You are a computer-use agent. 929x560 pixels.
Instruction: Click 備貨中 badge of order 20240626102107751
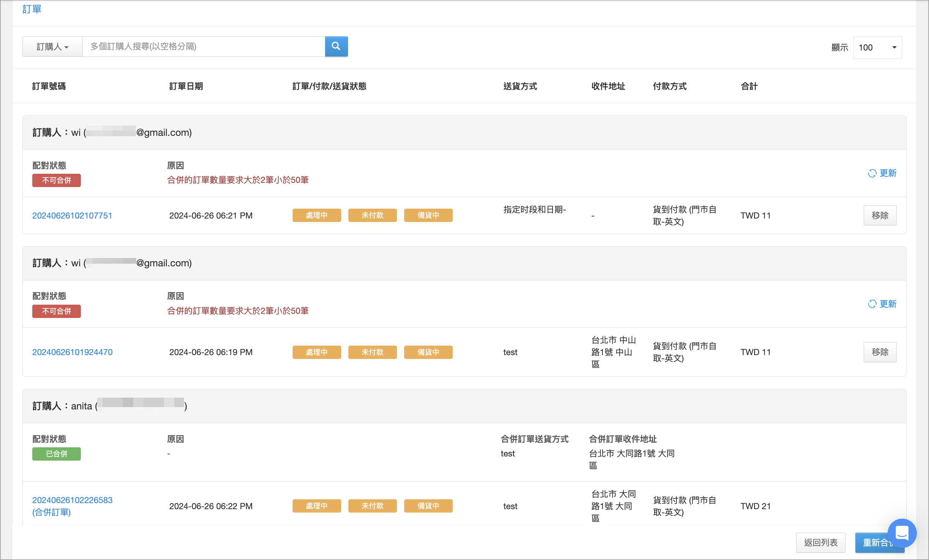(x=428, y=216)
